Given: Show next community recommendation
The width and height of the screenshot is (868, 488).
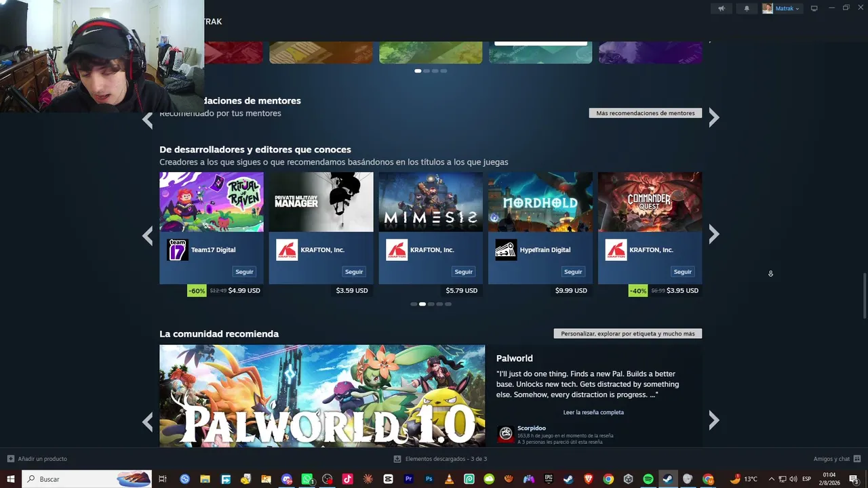Looking at the screenshot, I should pyautogui.click(x=713, y=421).
